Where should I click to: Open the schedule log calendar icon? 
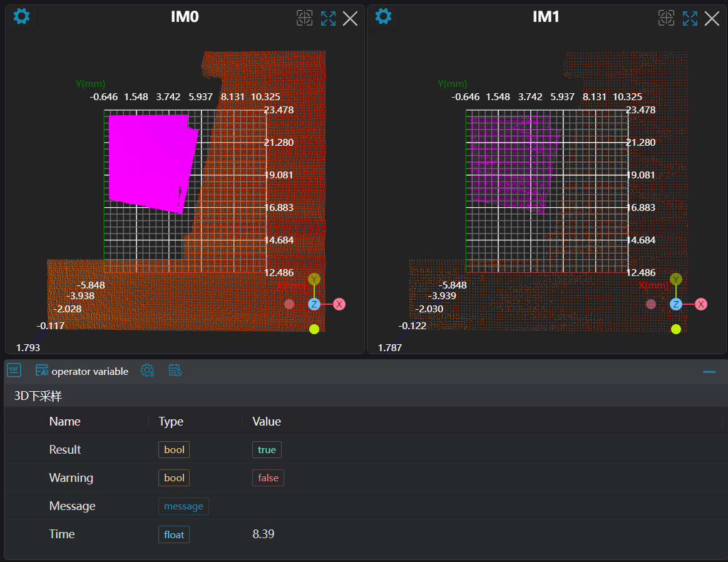(175, 370)
